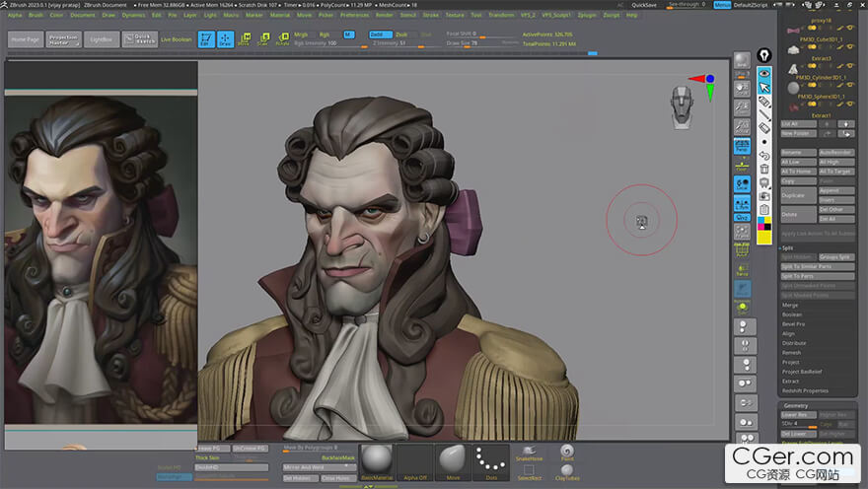
Task: Expand the Boolean section
Action: [792, 314]
